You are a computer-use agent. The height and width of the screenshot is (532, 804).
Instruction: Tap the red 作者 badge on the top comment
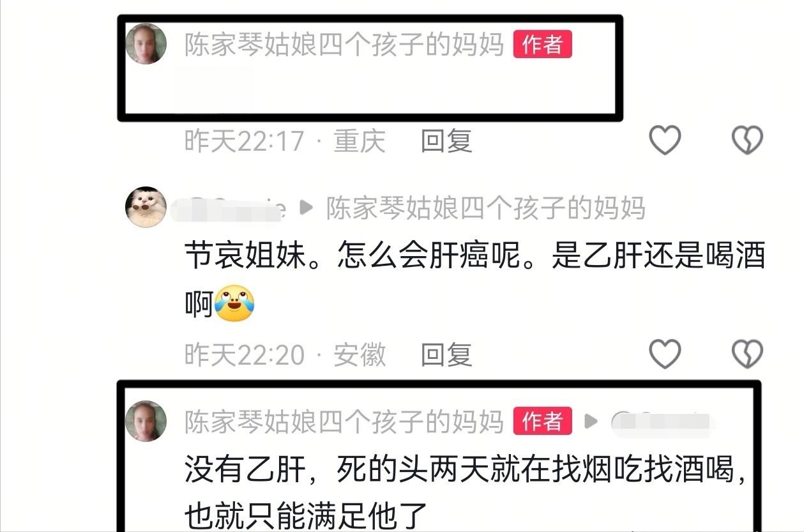[542, 44]
